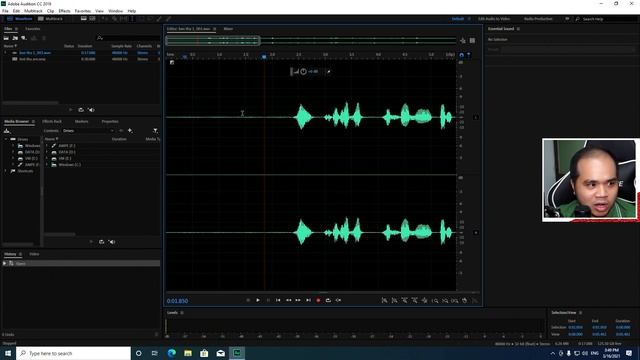
Task: Open the View menu
Action: coord(99,11)
